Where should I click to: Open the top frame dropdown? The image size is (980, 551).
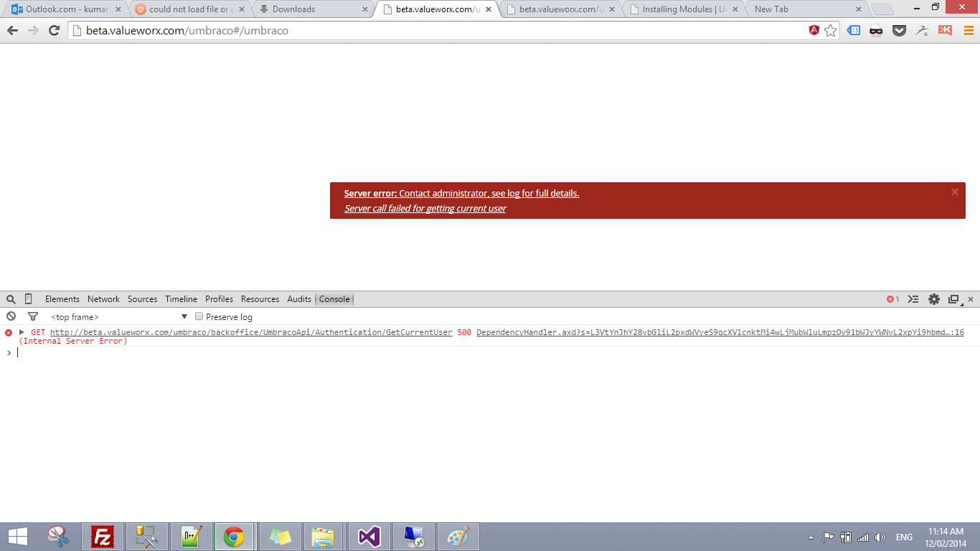[118, 316]
